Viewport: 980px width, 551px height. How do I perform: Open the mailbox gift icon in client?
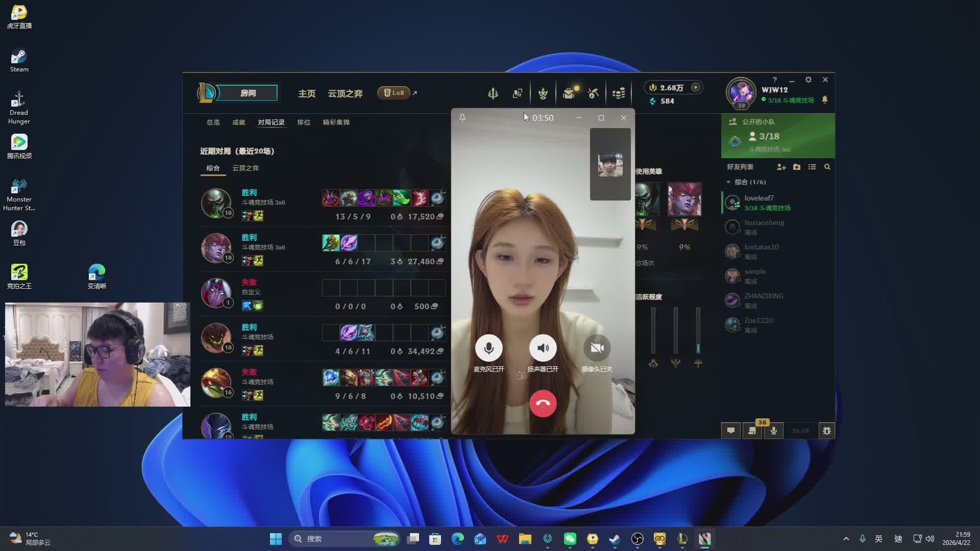(x=569, y=93)
